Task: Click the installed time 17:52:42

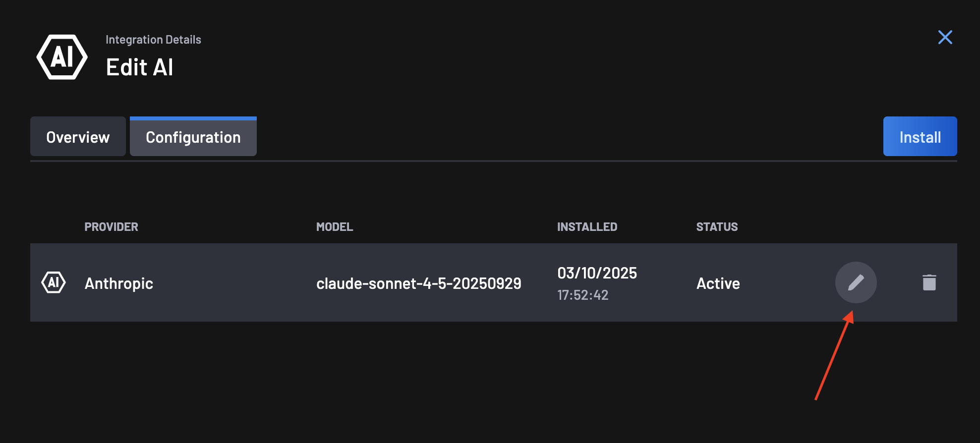Action: (x=582, y=295)
